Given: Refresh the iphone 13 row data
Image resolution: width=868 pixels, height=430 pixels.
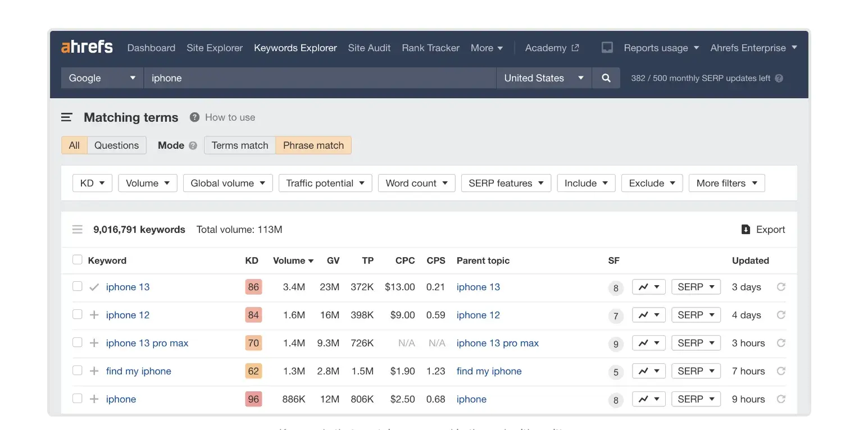Looking at the screenshot, I should coord(780,287).
